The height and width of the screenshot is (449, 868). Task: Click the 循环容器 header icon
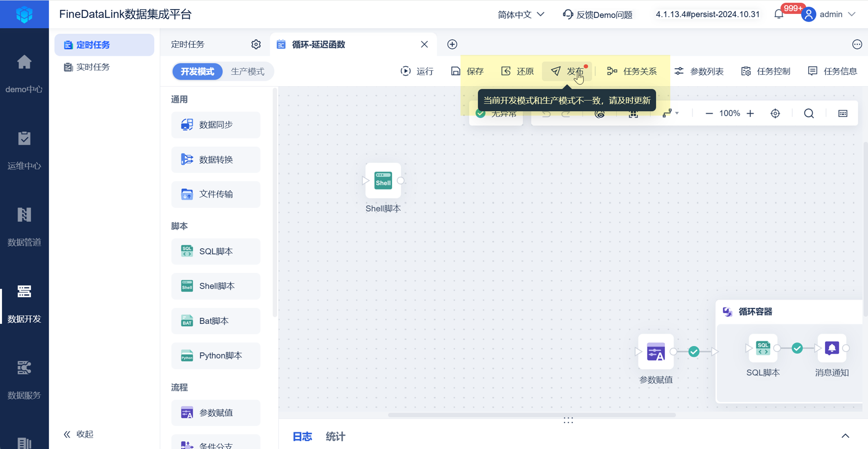coord(728,312)
